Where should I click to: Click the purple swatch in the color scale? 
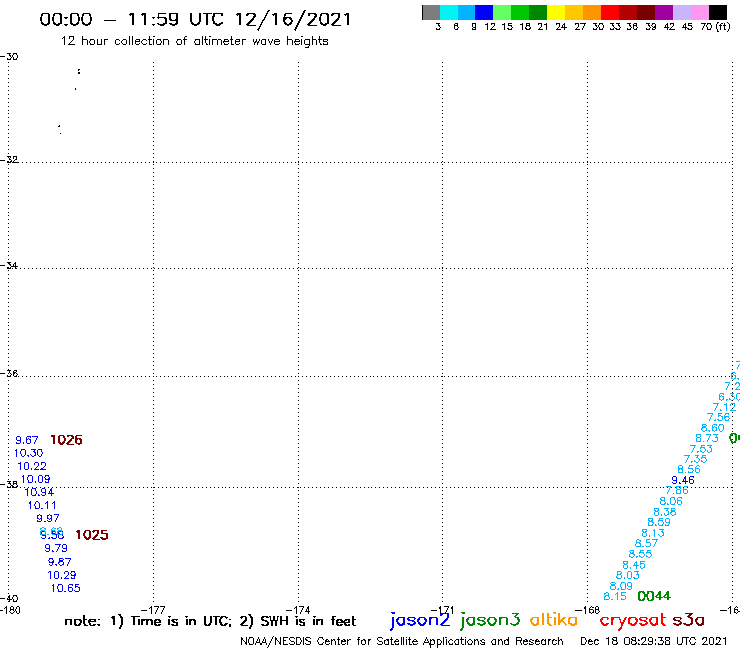coord(664,12)
